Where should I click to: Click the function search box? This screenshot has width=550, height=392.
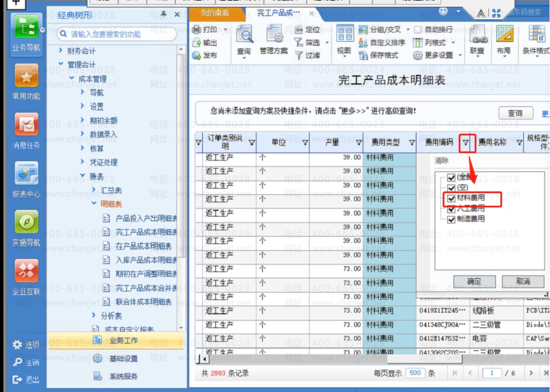116,34
